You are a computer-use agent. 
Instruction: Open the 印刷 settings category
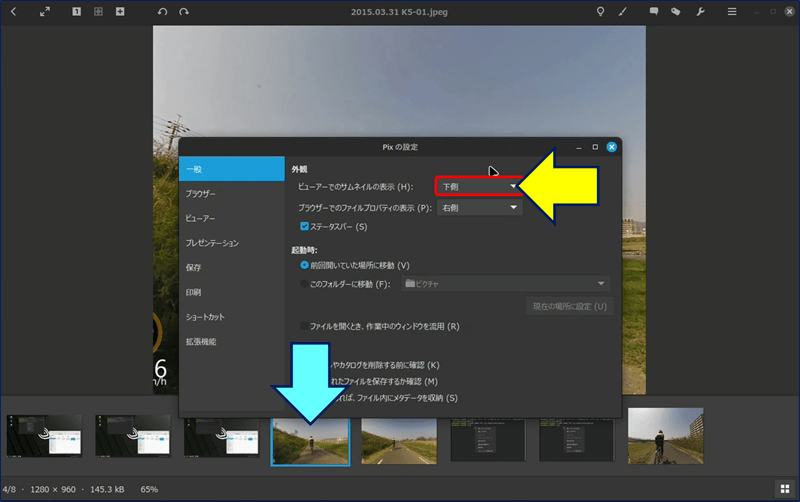click(232, 292)
